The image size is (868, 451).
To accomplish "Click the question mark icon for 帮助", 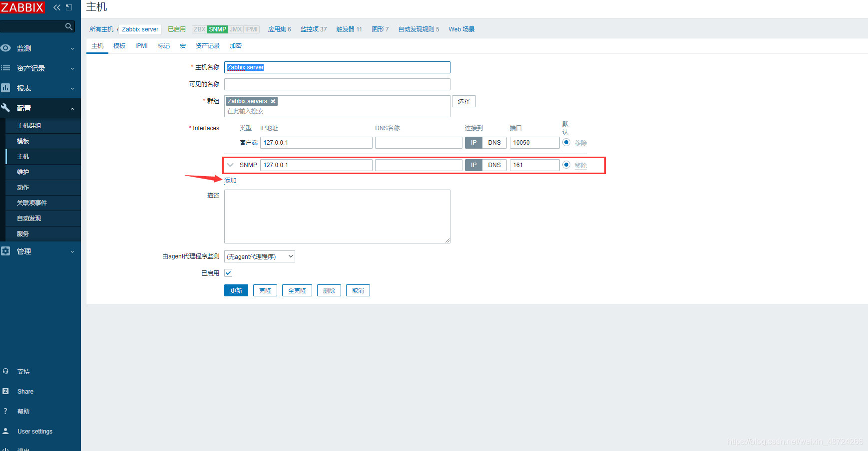I will 5,411.
